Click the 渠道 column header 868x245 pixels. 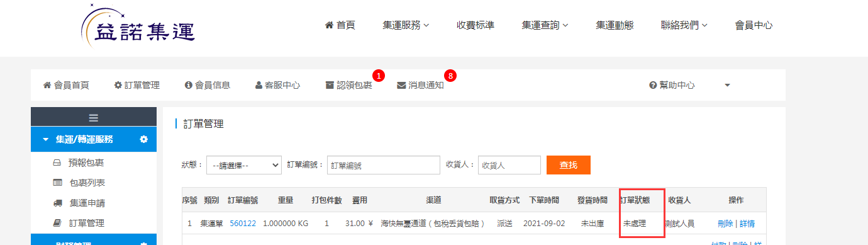[433, 200]
